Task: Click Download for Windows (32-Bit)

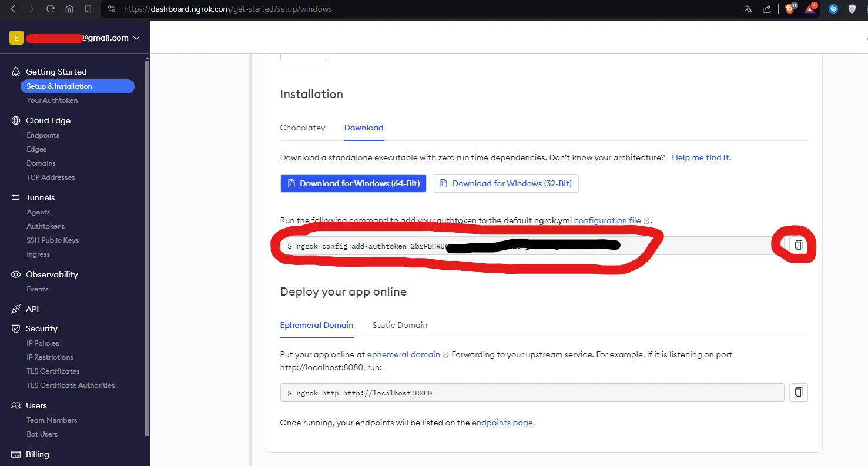Action: pyautogui.click(x=505, y=183)
